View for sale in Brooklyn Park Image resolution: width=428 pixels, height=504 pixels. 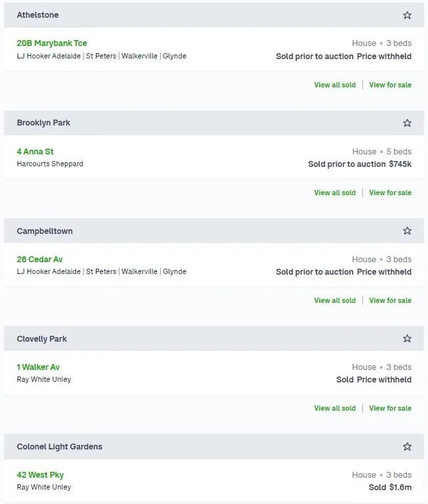pyautogui.click(x=390, y=193)
